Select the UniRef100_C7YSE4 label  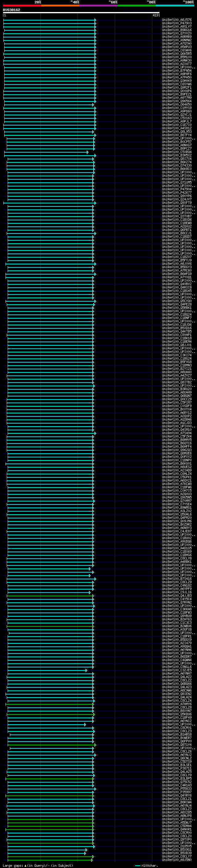pyautogui.click(x=177, y=504)
